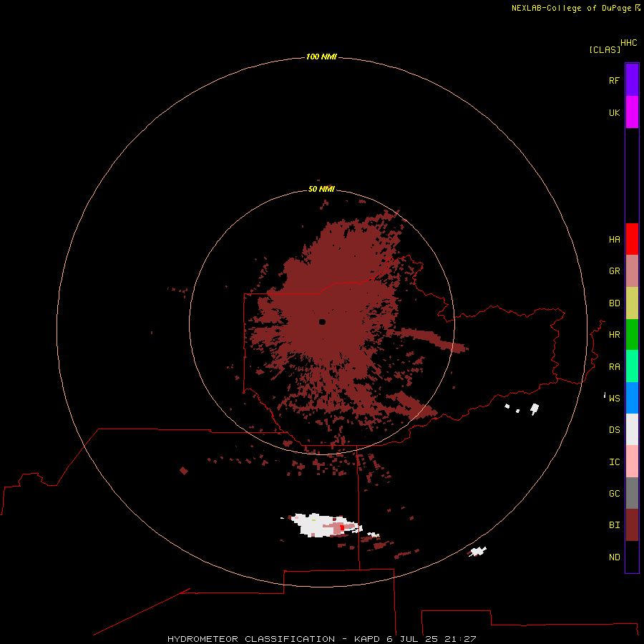Click the small diamond-shaped brown echo
Screen dimensions: 644x644
tap(184, 471)
